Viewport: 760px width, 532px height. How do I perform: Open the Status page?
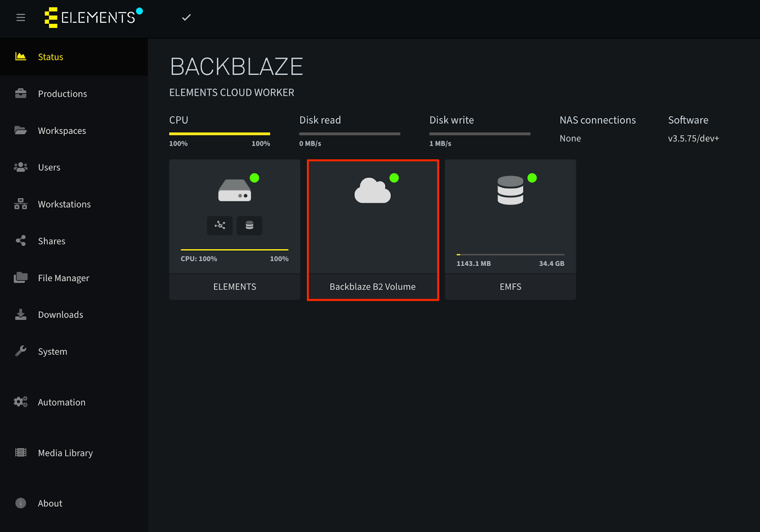[x=74, y=57]
